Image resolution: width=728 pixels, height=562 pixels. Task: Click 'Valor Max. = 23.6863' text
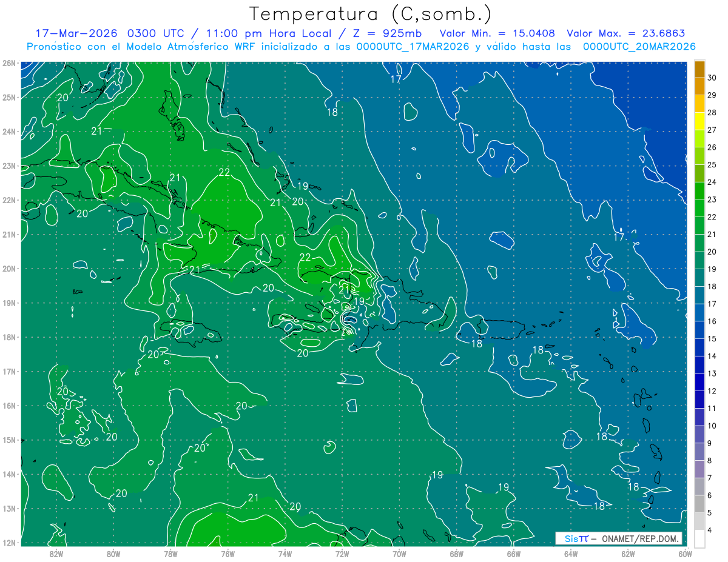tap(626, 33)
